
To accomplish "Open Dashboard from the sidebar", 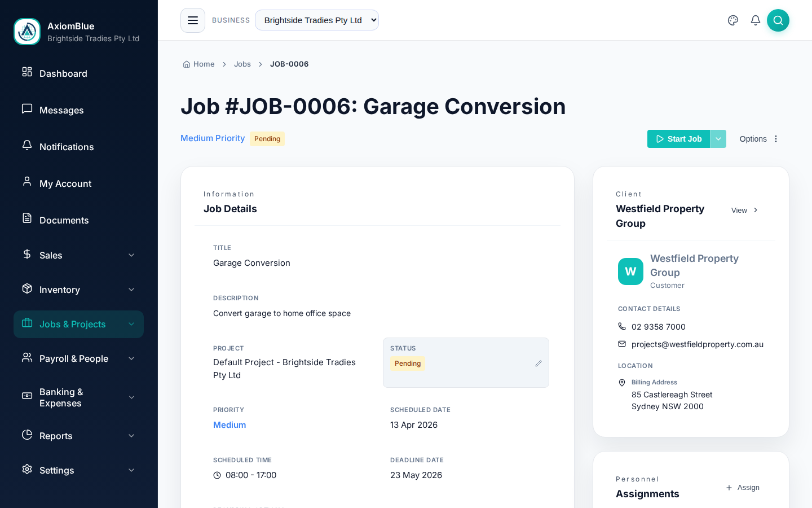I will tap(63, 73).
